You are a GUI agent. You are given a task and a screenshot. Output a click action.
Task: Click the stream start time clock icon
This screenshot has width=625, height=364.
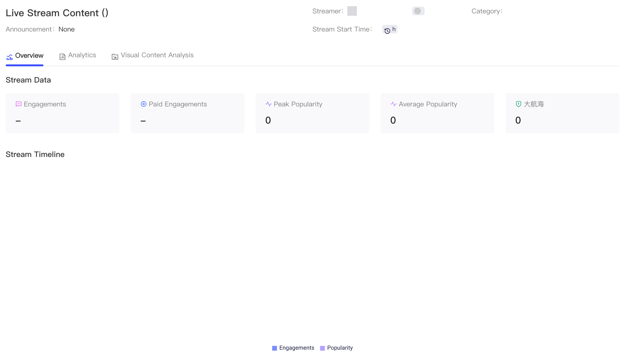[x=387, y=31]
